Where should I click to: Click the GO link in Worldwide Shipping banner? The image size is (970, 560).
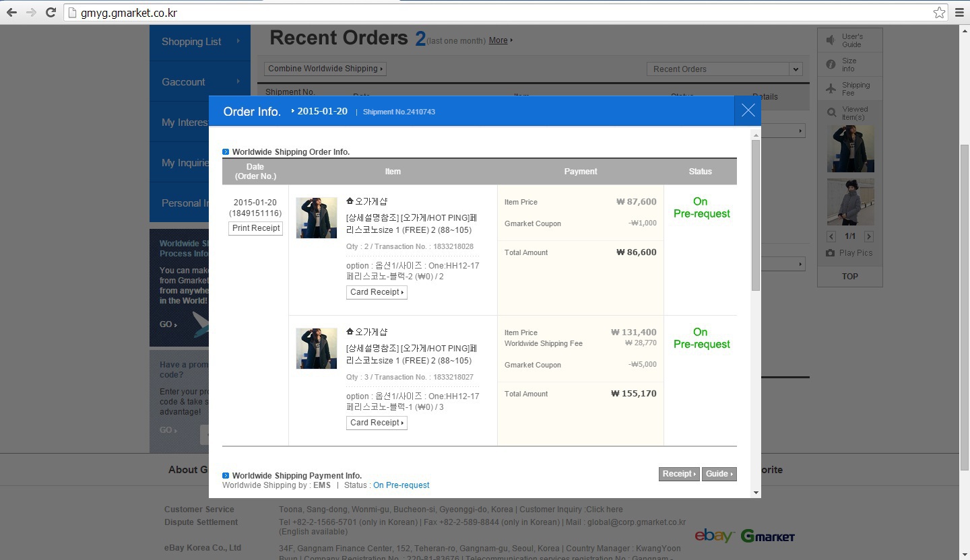click(168, 324)
